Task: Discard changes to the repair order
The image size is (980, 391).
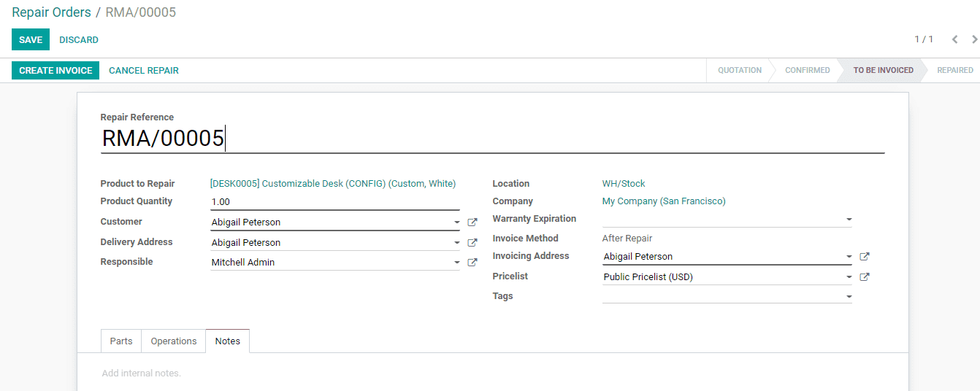Action: point(79,40)
